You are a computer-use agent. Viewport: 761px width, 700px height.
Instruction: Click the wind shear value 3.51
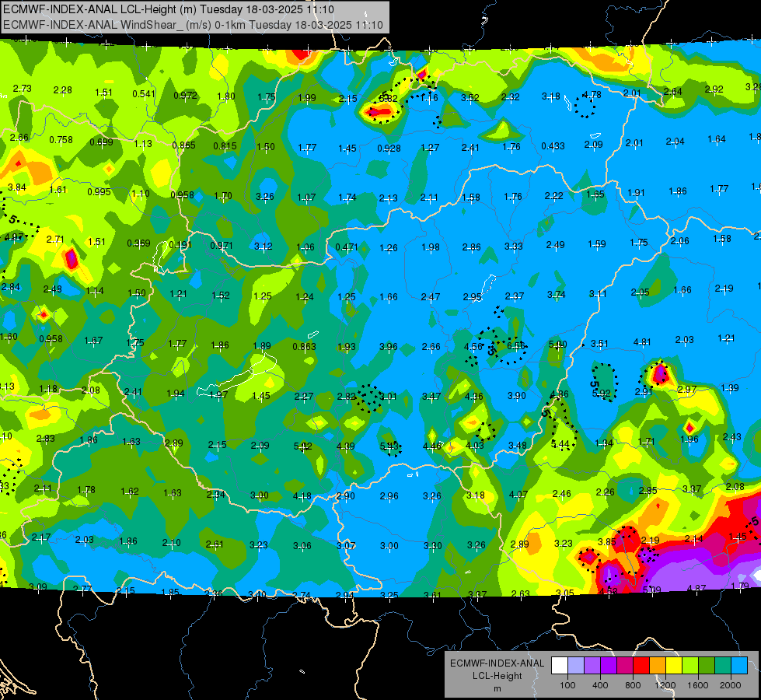[x=599, y=344]
